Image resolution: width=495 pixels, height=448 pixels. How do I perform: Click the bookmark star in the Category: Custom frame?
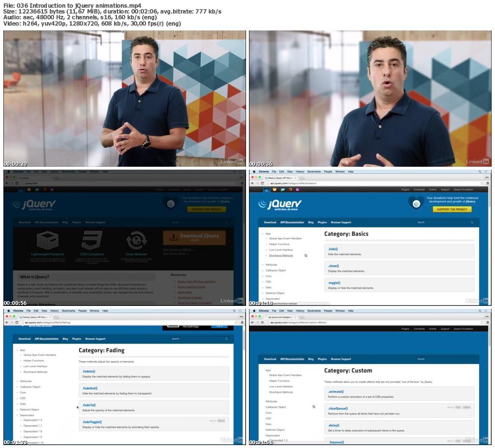pyautogui.click(x=482, y=322)
